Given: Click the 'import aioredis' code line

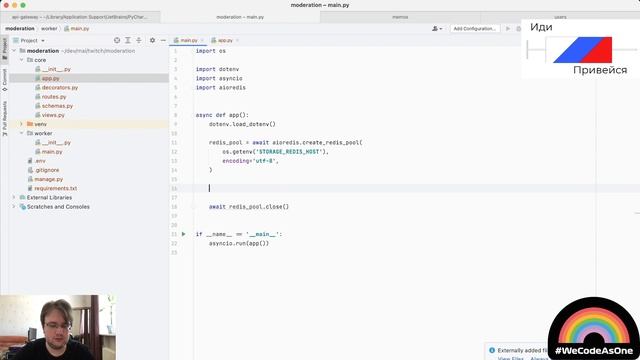Looking at the screenshot, I should click(x=220, y=88).
